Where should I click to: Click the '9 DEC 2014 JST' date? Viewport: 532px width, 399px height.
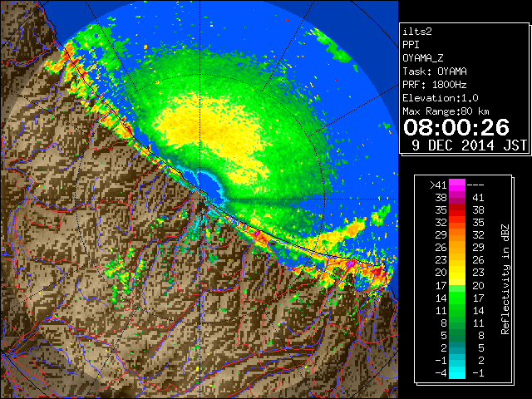coord(469,145)
